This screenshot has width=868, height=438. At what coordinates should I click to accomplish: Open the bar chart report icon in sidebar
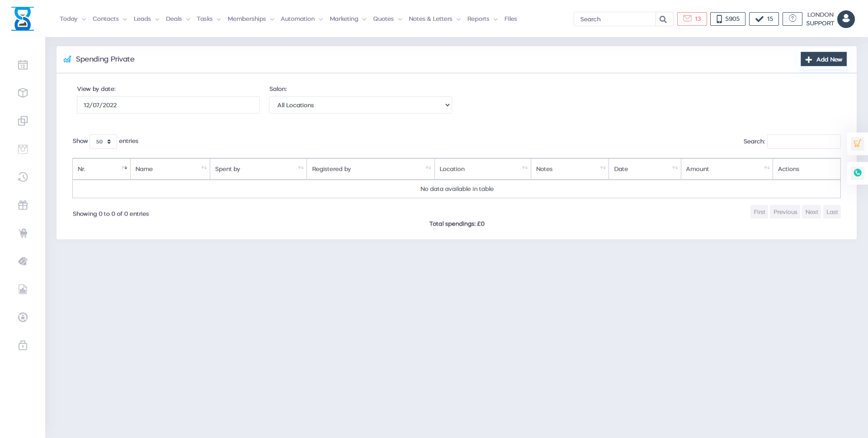pyautogui.click(x=23, y=289)
